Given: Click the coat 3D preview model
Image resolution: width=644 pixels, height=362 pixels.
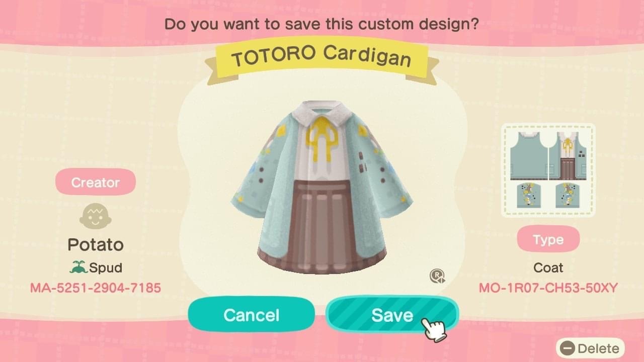Looking at the screenshot, I should point(322,187).
